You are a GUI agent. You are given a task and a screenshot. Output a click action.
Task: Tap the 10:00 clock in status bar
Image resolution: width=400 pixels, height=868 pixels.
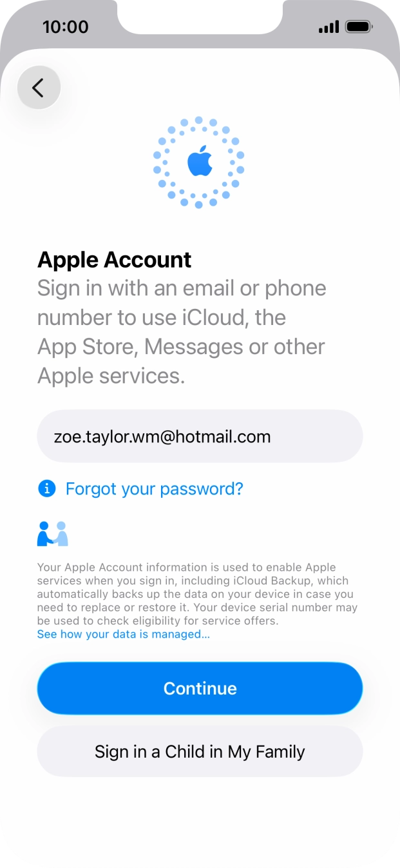point(66,27)
